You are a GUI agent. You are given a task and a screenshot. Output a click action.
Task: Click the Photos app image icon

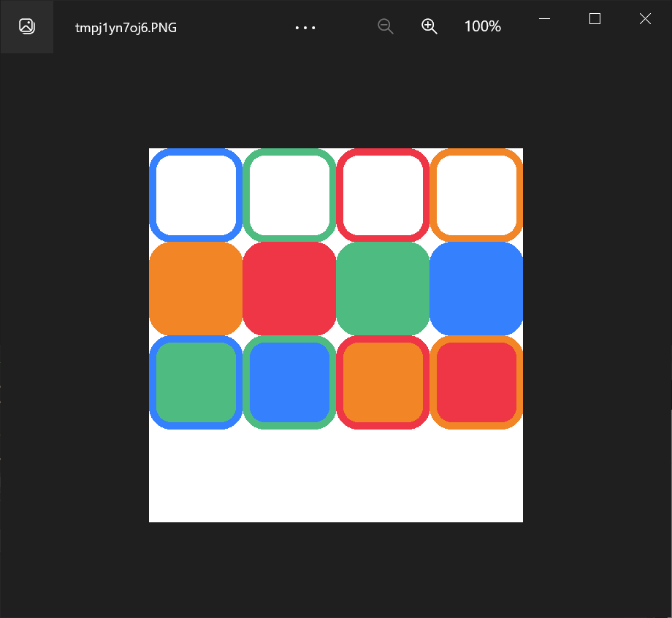(x=27, y=26)
